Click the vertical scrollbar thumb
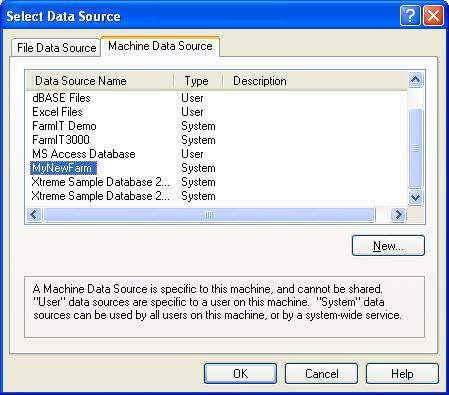This screenshot has height=395, width=449. tap(415, 148)
